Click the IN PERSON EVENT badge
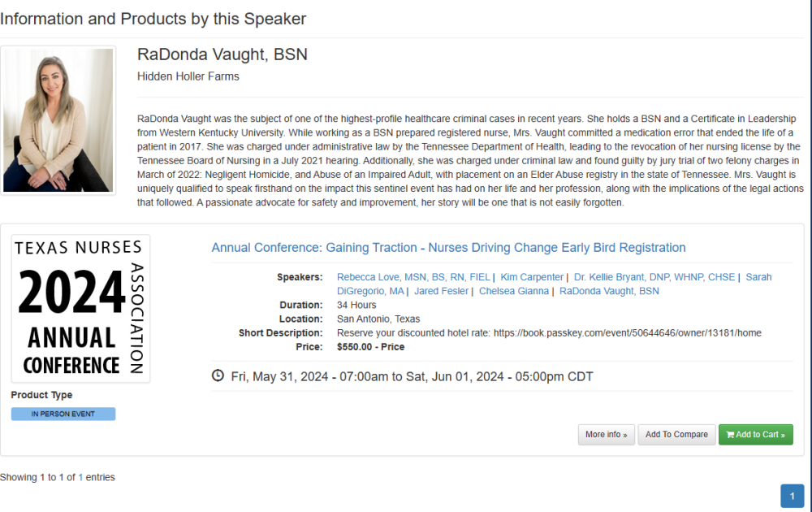 tap(63, 414)
